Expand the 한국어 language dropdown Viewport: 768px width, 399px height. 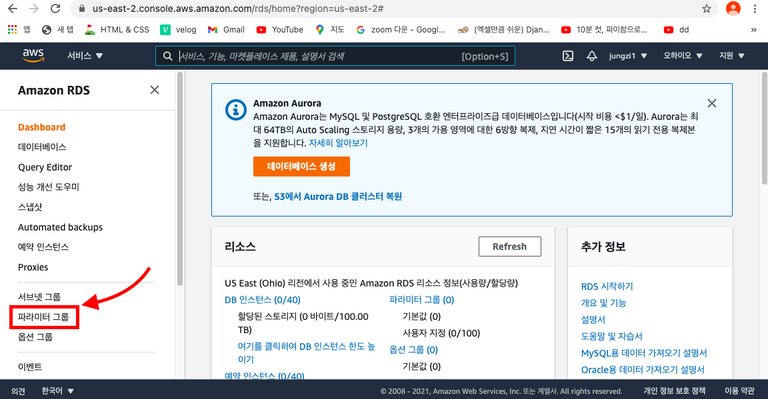pyautogui.click(x=57, y=391)
